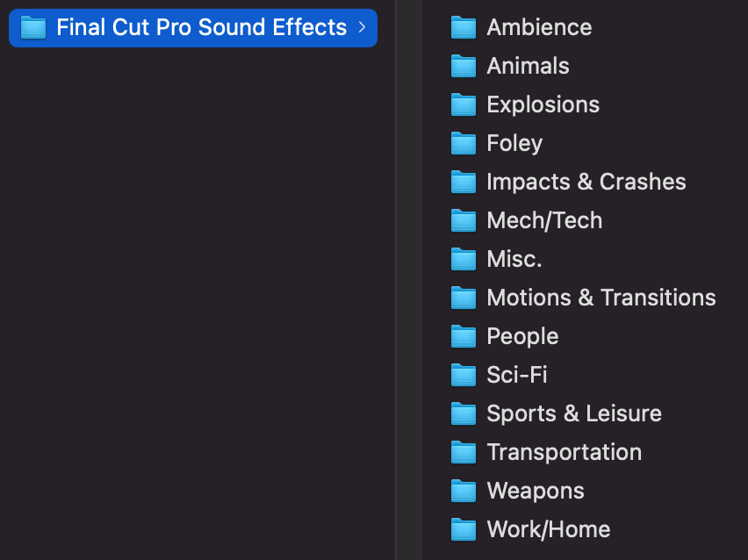Image resolution: width=748 pixels, height=560 pixels.
Task: Click the Final Cut Pro Sound Effects folder icon
Action: click(x=33, y=28)
